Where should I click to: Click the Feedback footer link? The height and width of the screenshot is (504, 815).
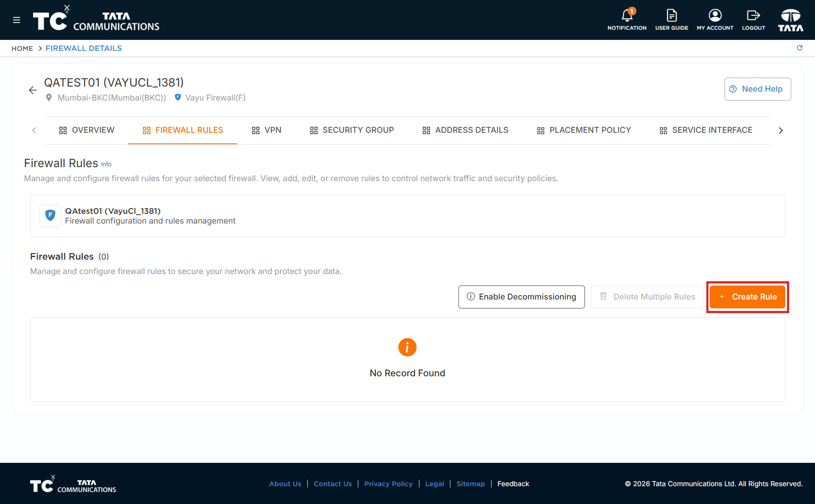513,484
